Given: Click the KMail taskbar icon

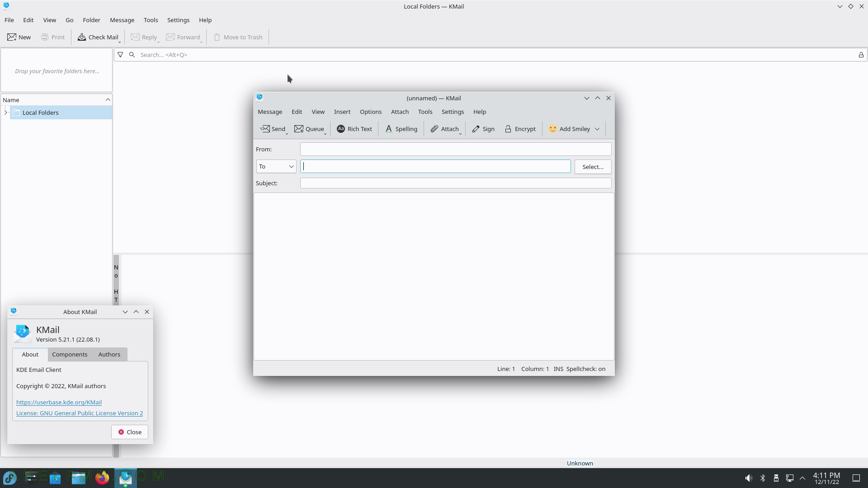Looking at the screenshot, I should (125, 478).
